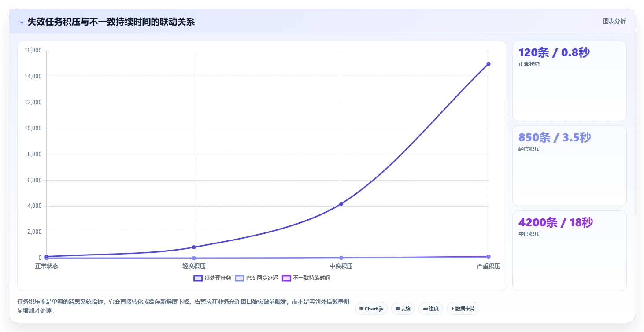Click the 待处理任务 data point at 正常状态
Viewport: 644px width, 332px height.
click(x=46, y=256)
